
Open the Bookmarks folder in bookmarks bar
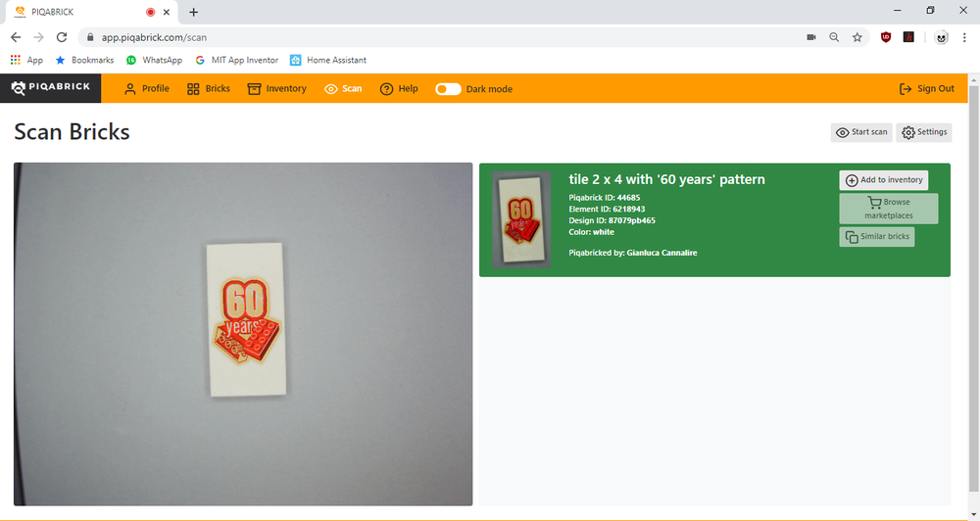pyautogui.click(x=84, y=60)
